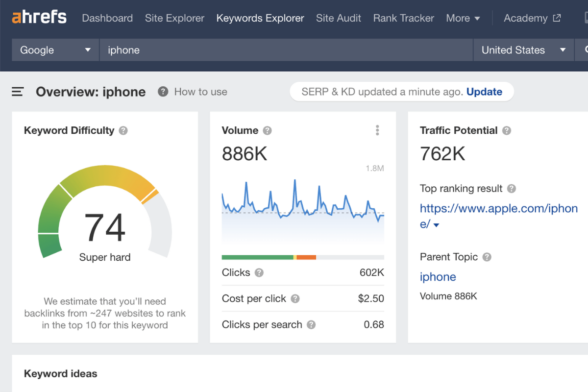Click the Traffic Potential help icon
The width and height of the screenshot is (588, 392).
coord(507,130)
